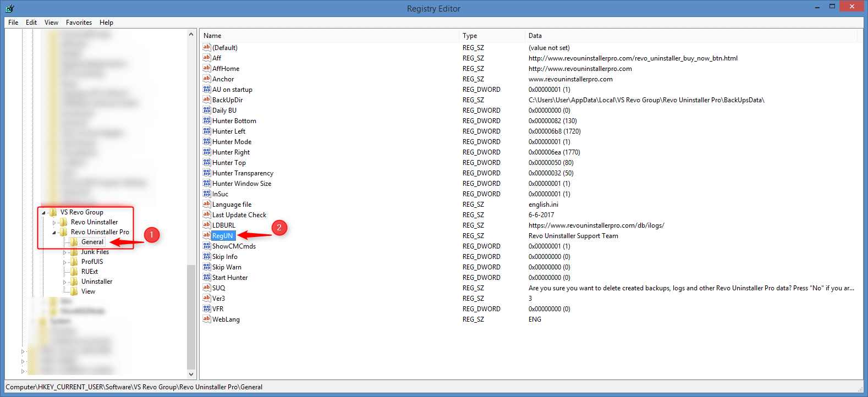Click the Registry Editor title bar icon
Image resolution: width=868 pixels, height=397 pixels.
pos(9,8)
